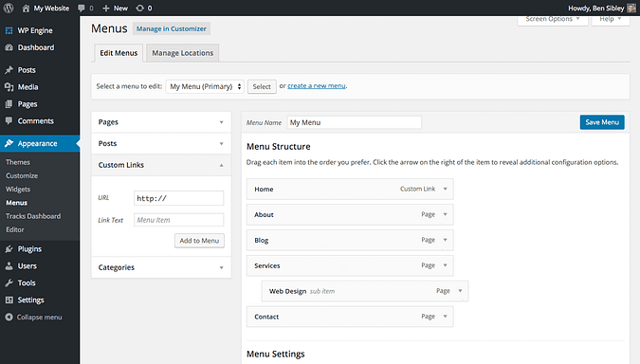The image size is (640, 364).
Task: Open Tracks Dashboard submenu item
Action: pyautogui.click(x=33, y=216)
